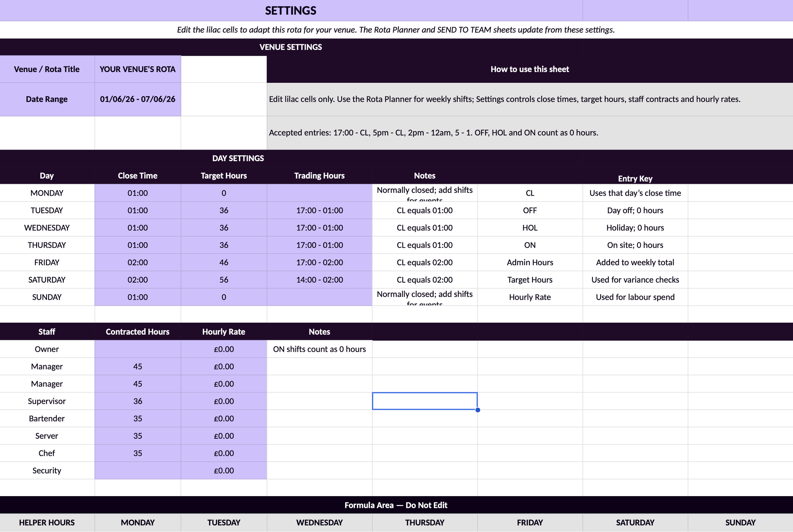Select Monday's close time cell
This screenshot has width=793, height=532.
(138, 193)
